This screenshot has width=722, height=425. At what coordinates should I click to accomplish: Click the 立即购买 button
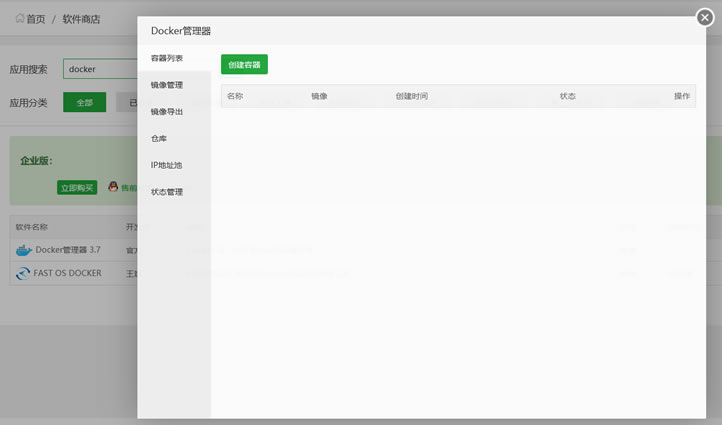point(77,187)
